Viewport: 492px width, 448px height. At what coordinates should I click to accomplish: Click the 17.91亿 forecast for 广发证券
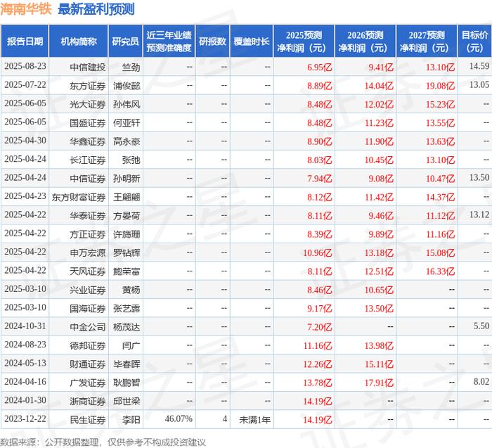pos(379,383)
